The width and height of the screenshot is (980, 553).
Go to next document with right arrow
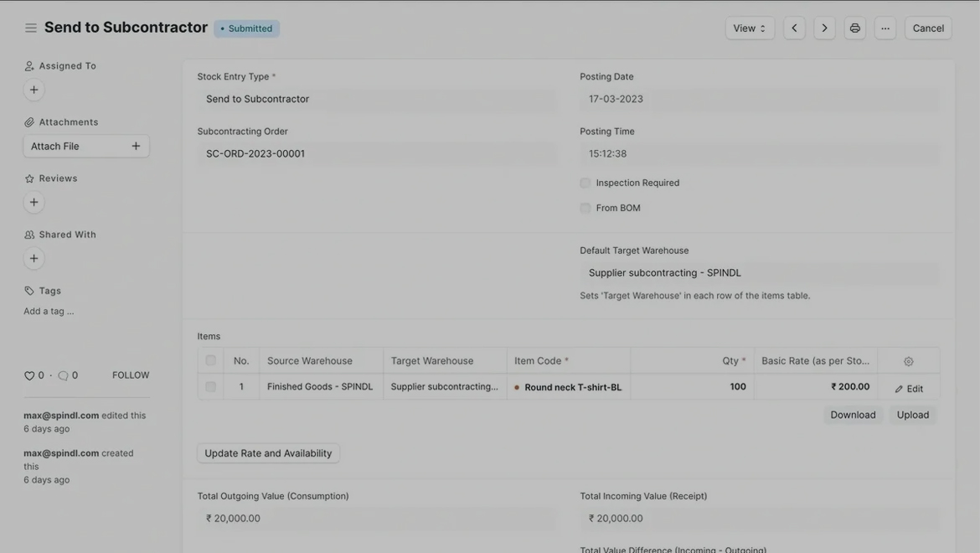pyautogui.click(x=824, y=28)
